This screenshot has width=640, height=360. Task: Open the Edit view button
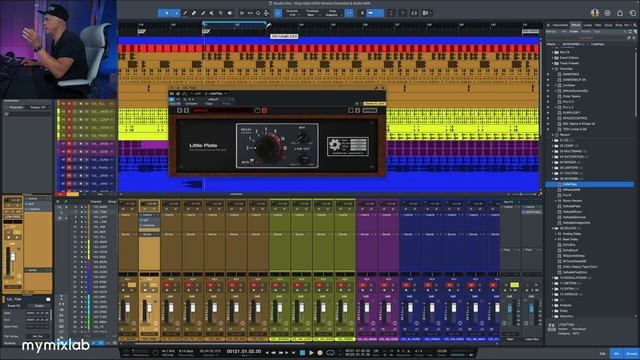[x=602, y=353]
